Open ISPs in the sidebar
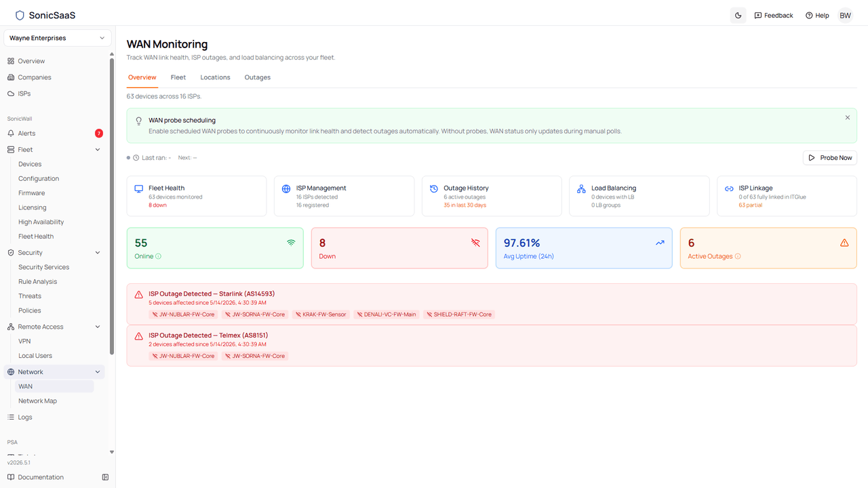868x488 pixels. (x=24, y=94)
